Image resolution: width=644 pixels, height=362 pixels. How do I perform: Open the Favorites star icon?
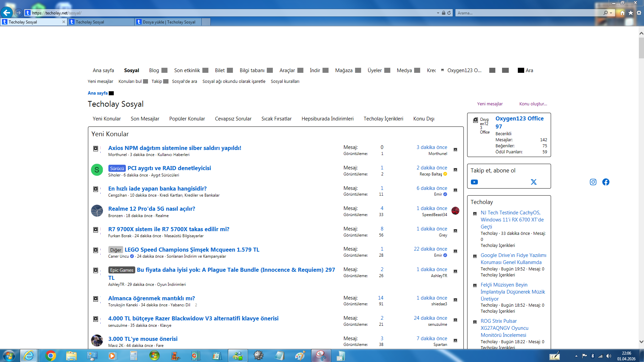(x=631, y=13)
